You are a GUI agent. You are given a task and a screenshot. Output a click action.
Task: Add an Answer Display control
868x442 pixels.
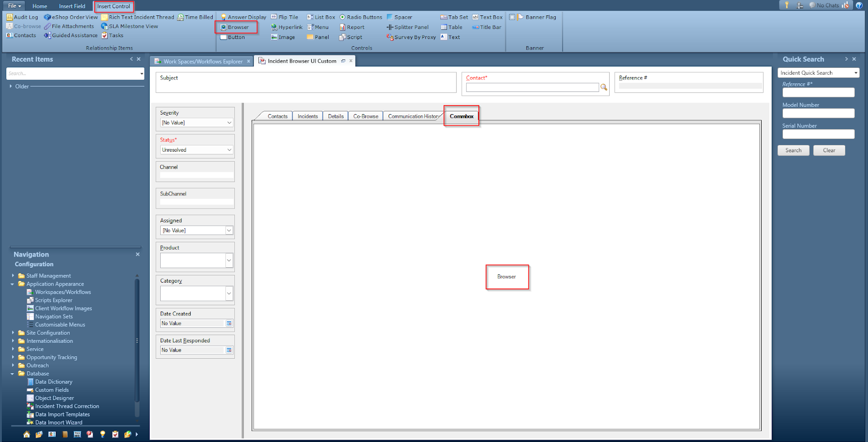(x=243, y=17)
